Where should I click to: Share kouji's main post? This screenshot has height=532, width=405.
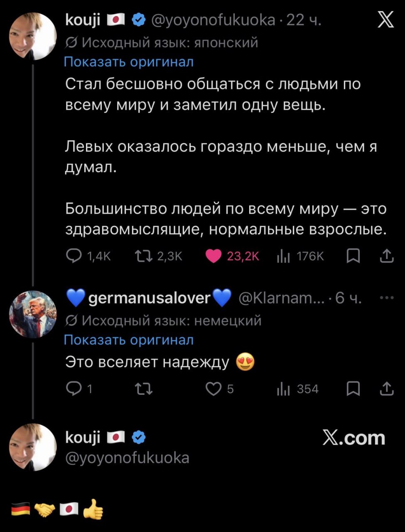(x=387, y=256)
